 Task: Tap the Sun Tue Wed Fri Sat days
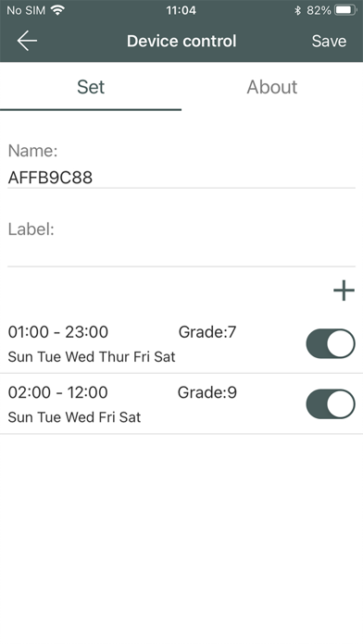pos(74,417)
